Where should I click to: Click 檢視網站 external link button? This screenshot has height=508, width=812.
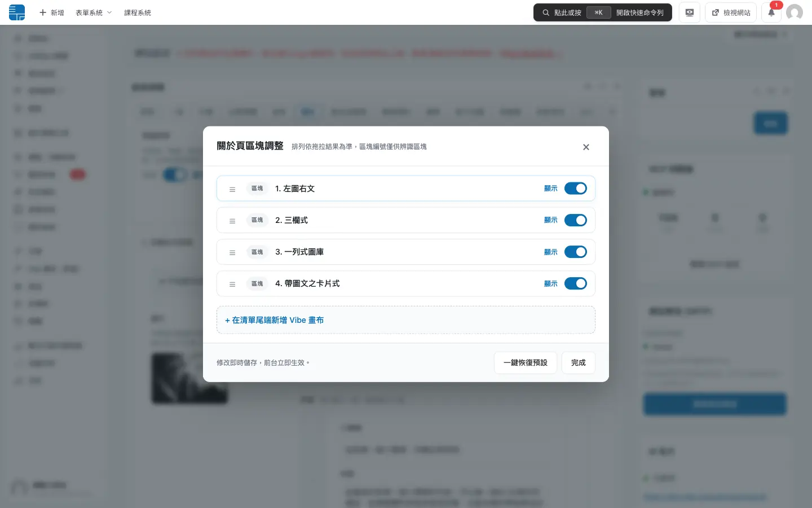tap(731, 12)
